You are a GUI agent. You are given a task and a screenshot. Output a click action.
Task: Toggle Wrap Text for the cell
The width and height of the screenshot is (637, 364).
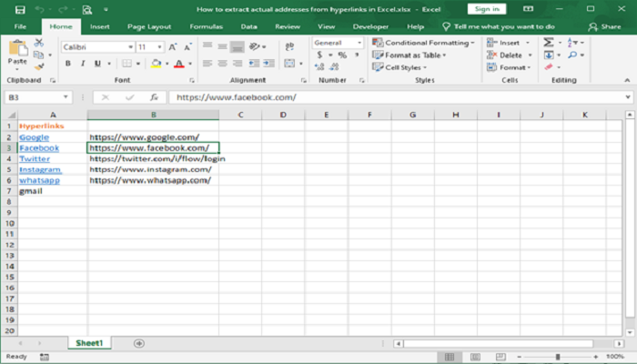(x=289, y=46)
